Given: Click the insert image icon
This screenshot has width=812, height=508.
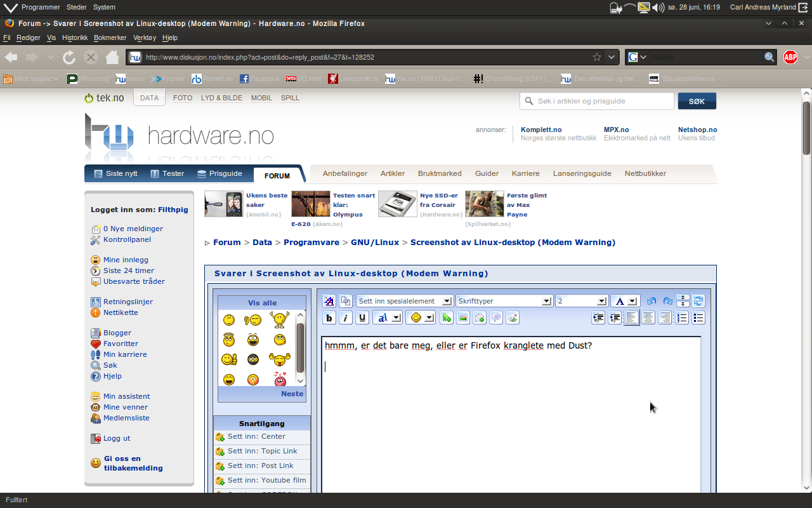Looking at the screenshot, I should (463, 318).
